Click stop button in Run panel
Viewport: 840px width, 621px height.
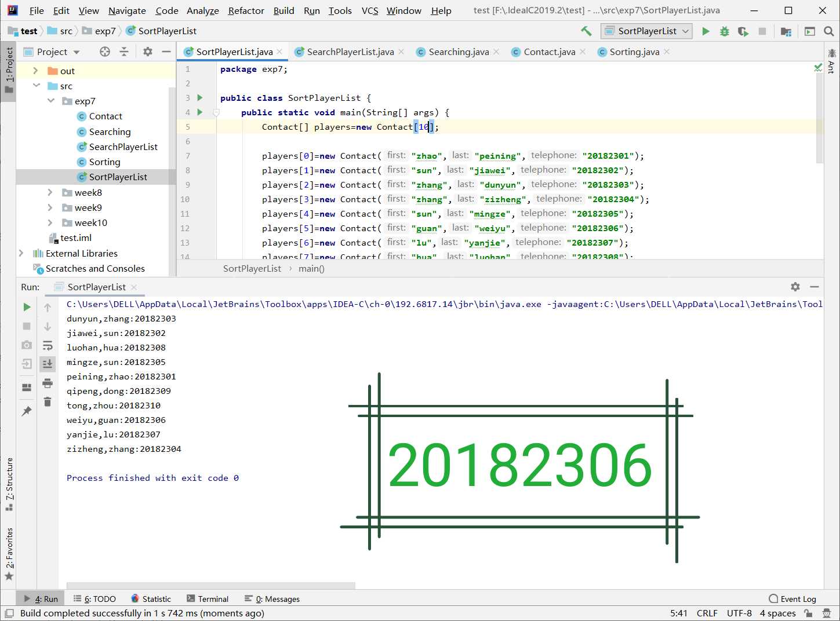[27, 326]
